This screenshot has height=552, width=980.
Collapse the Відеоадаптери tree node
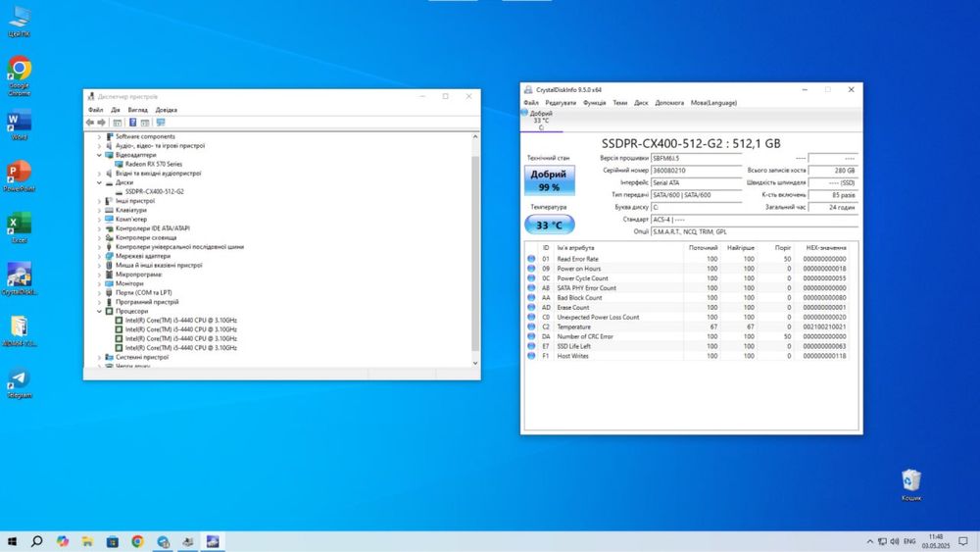pyautogui.click(x=99, y=155)
